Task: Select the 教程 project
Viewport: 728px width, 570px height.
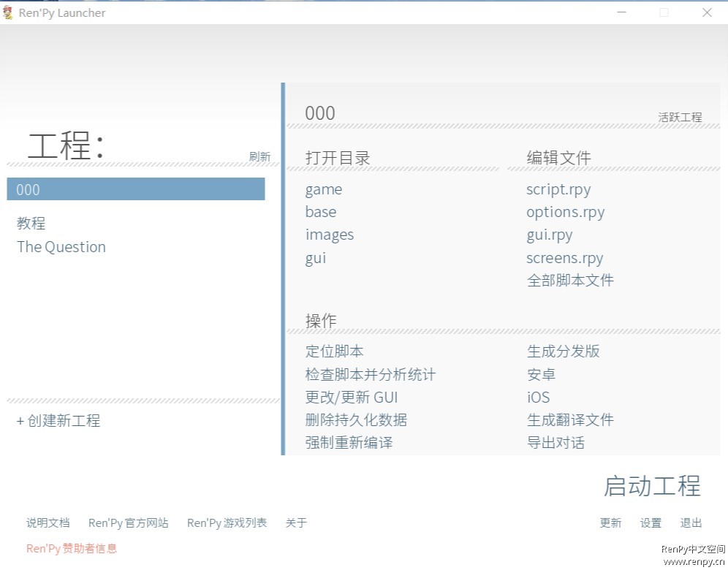Action: (x=31, y=224)
